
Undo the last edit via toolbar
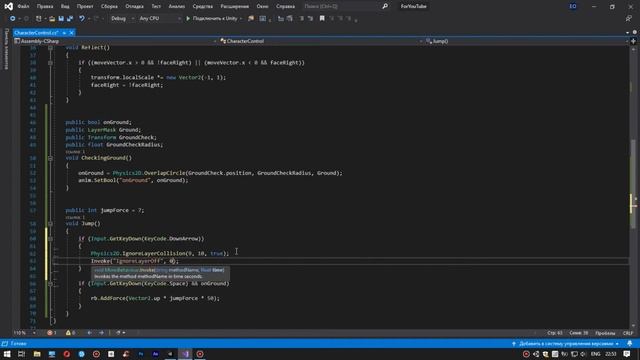[x=82, y=18]
